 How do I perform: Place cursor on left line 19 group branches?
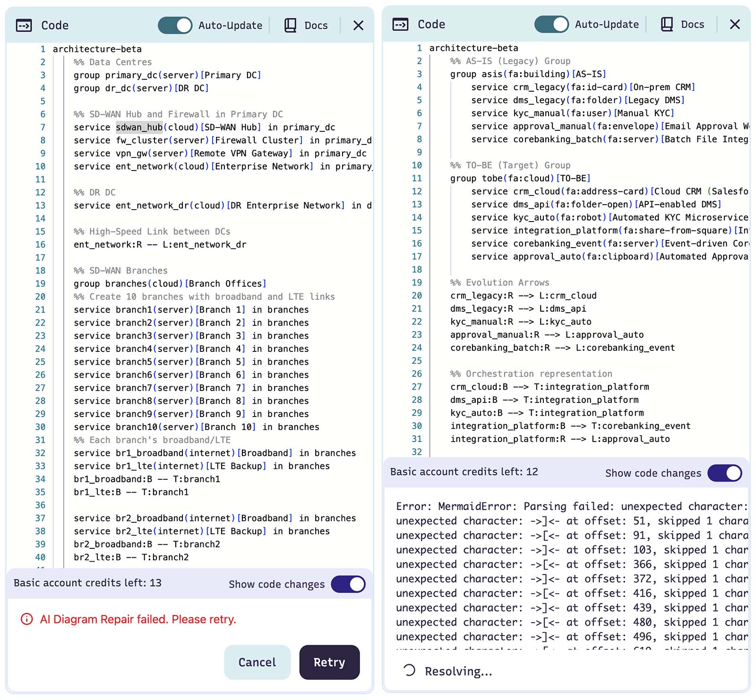click(x=170, y=284)
